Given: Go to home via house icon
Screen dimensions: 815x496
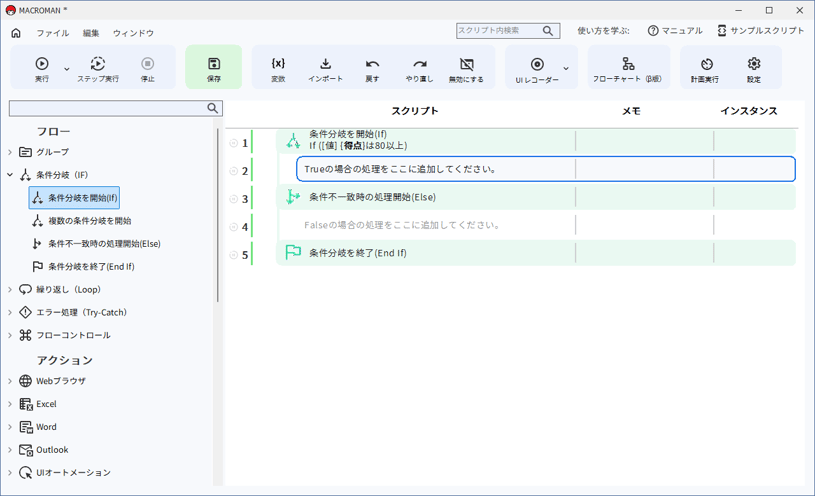Looking at the screenshot, I should 16,33.
